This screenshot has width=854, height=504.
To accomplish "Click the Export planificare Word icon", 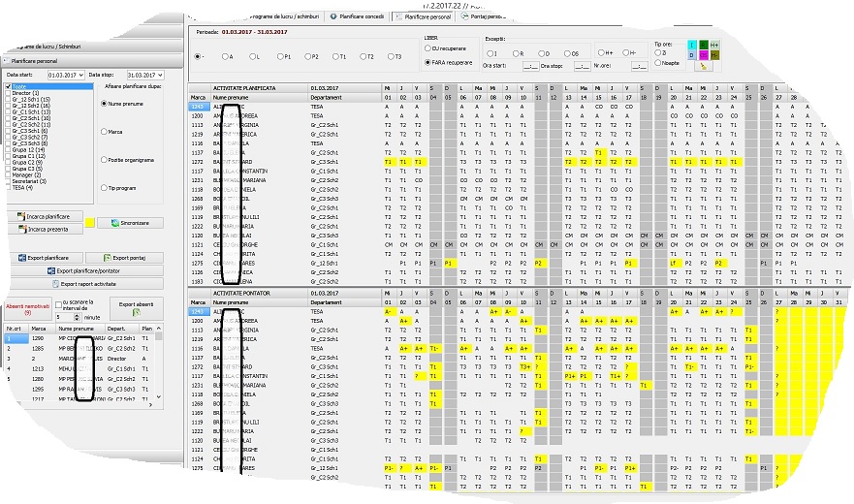I will pos(22,258).
